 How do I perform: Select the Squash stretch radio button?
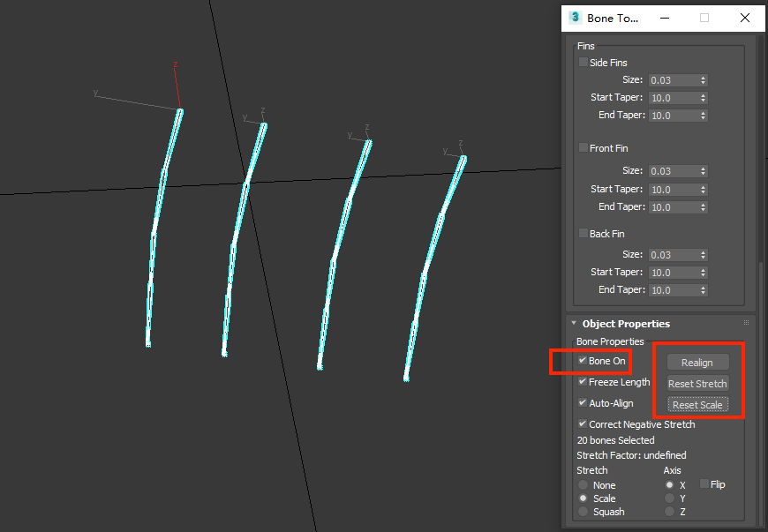[x=583, y=512]
